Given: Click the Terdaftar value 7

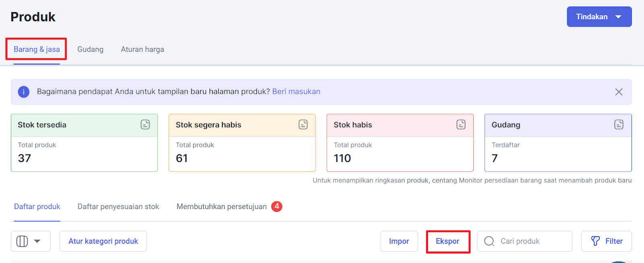Looking at the screenshot, I should coord(495,158).
